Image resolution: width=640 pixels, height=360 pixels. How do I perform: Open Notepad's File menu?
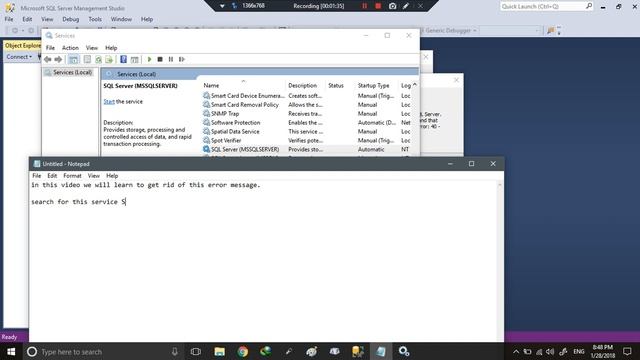tap(37, 176)
